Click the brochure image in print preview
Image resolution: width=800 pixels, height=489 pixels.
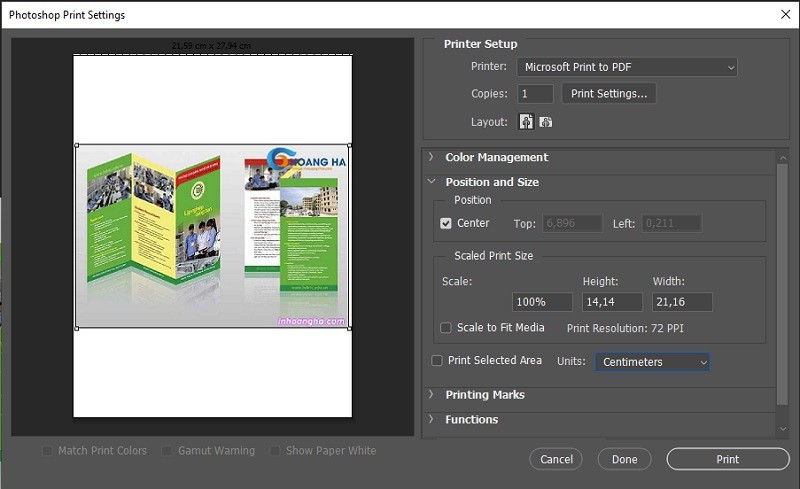(213, 236)
